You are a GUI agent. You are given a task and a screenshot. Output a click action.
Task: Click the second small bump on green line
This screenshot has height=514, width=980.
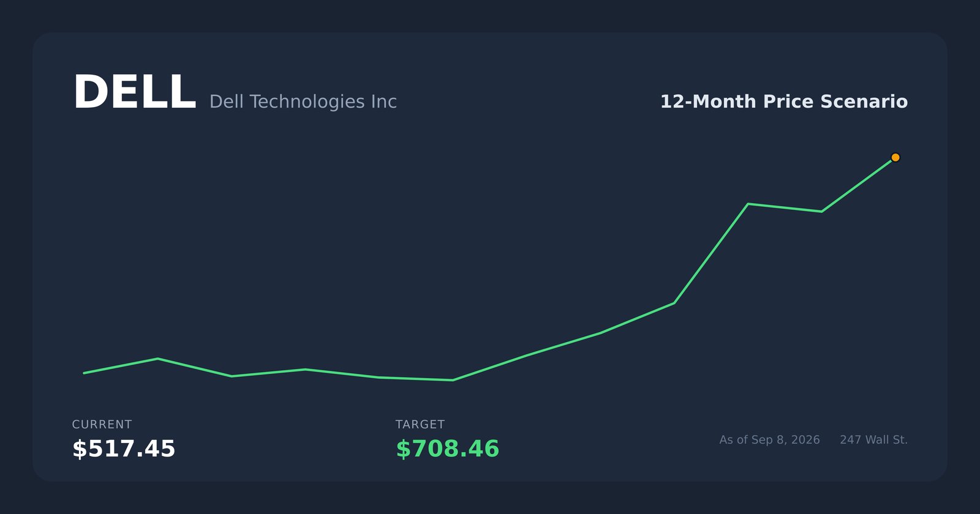(305, 370)
